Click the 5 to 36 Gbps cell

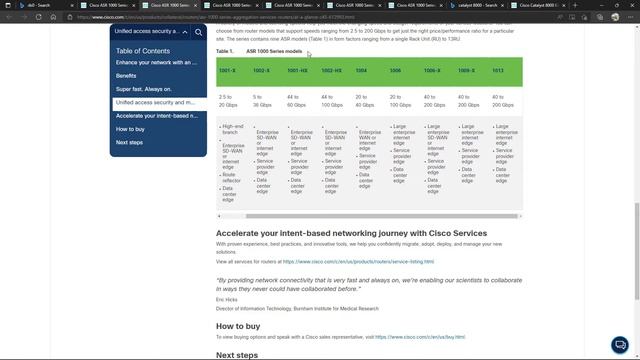coord(262,101)
